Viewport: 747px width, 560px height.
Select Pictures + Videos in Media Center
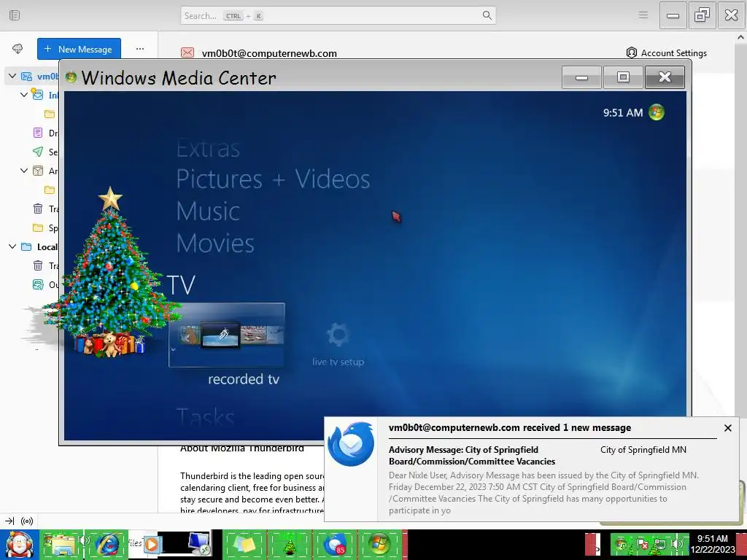click(273, 179)
